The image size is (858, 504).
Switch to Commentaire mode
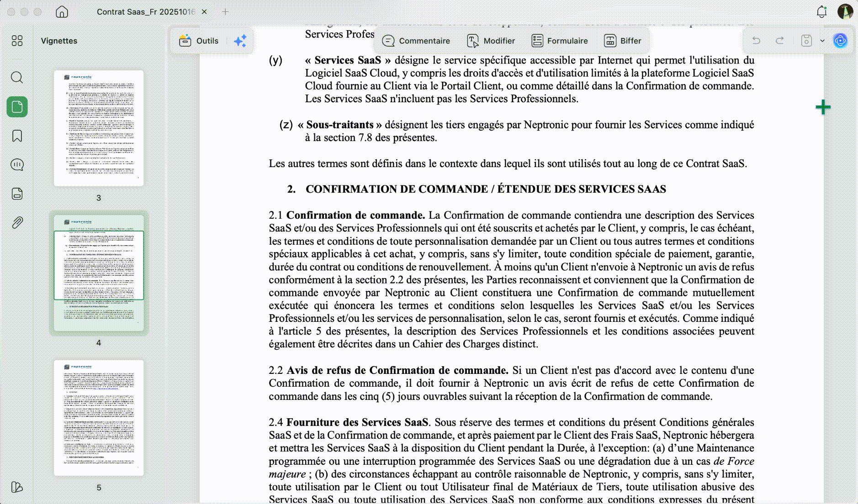tap(416, 41)
